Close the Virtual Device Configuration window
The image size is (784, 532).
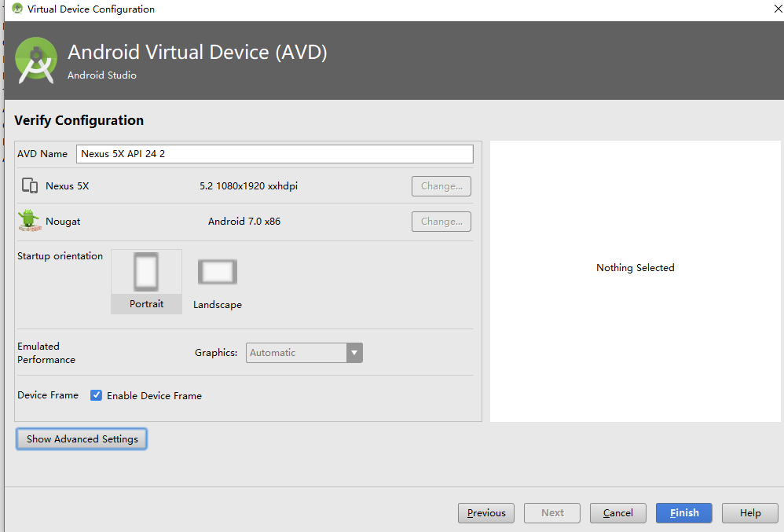(778, 9)
